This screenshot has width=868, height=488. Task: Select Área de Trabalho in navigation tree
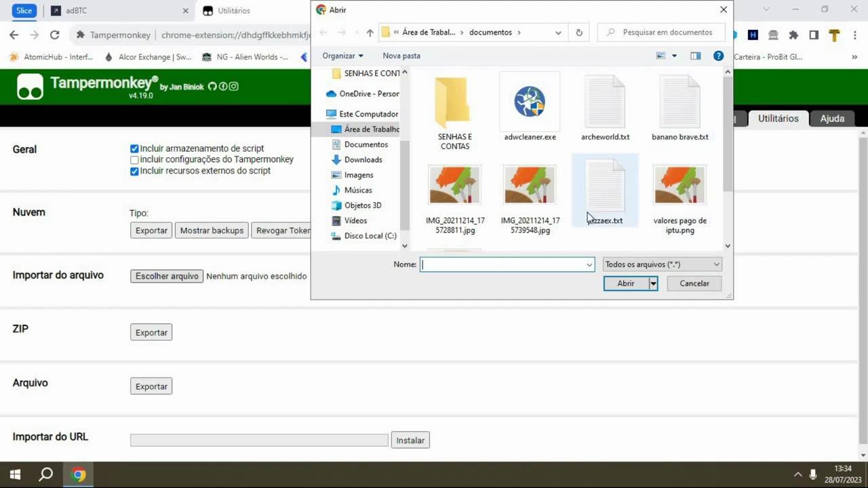pos(365,129)
